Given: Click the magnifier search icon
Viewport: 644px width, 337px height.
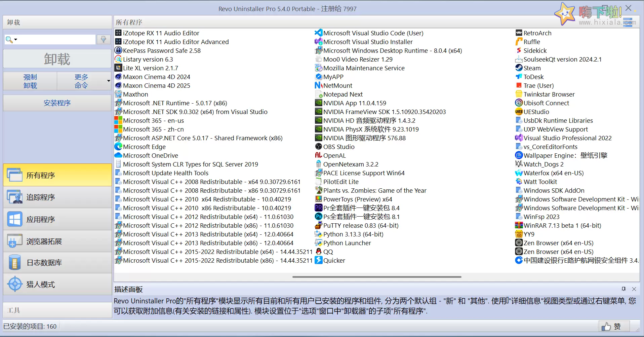Looking at the screenshot, I should (x=8, y=39).
